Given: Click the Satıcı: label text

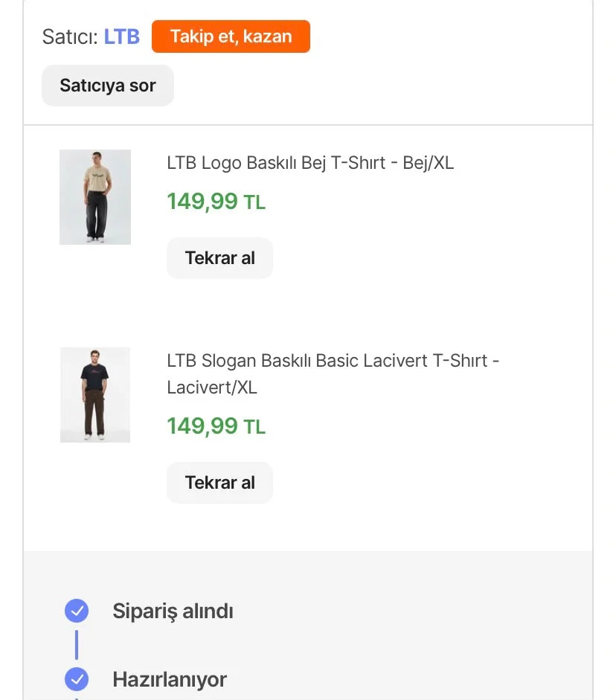Looking at the screenshot, I should [x=70, y=36].
